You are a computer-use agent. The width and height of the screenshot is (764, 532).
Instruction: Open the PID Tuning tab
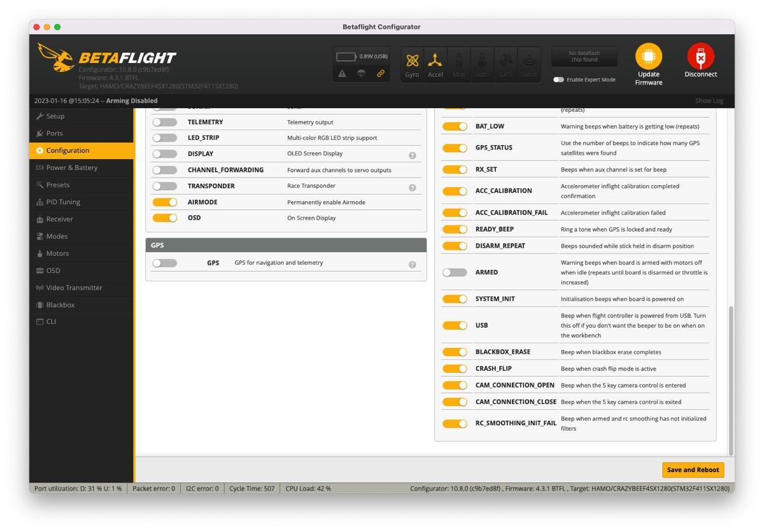point(81,202)
